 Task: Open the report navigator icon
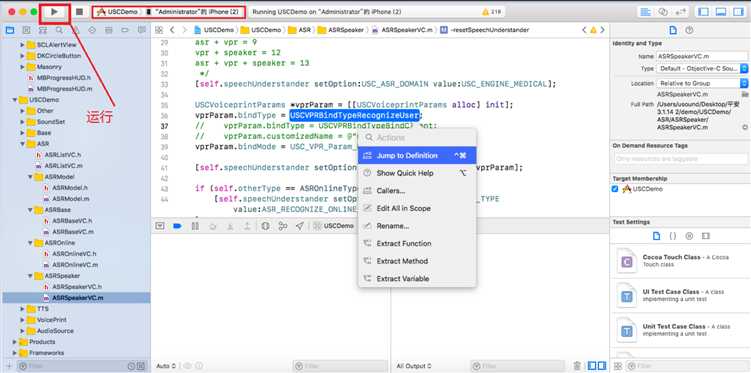[x=141, y=30]
